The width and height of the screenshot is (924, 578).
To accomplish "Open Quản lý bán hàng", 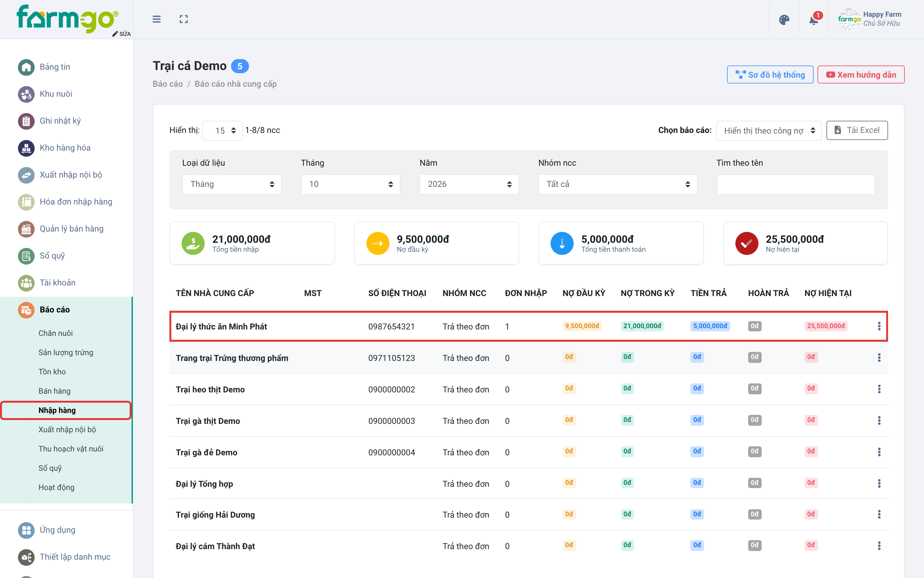I will point(61,229).
